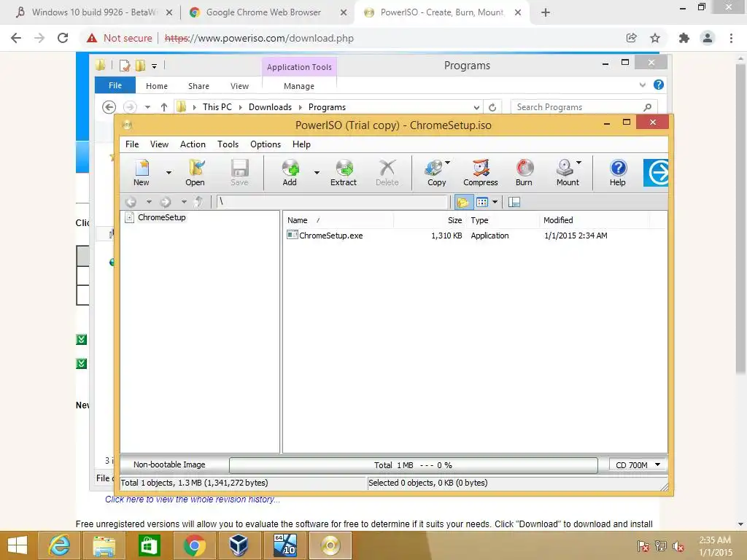Click the PowerISO up-one-level icon
The image size is (747, 560).
[x=198, y=202]
